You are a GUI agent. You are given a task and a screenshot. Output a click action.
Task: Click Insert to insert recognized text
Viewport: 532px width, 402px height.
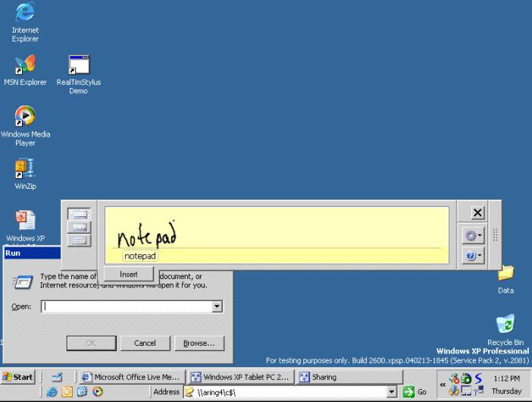[129, 274]
